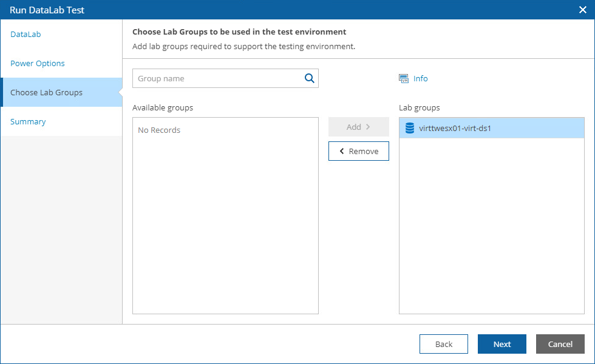The width and height of the screenshot is (595, 364).
Task: Click the disabled Add button
Action: 358,127
